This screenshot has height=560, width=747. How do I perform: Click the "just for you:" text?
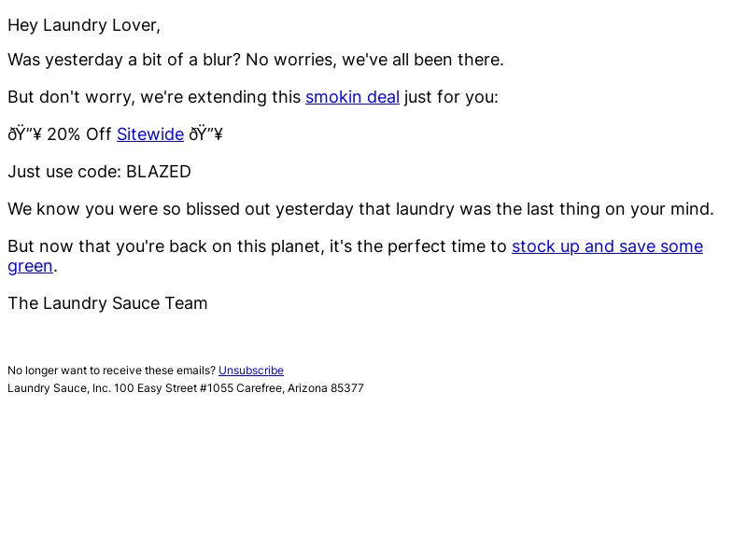[x=451, y=97]
